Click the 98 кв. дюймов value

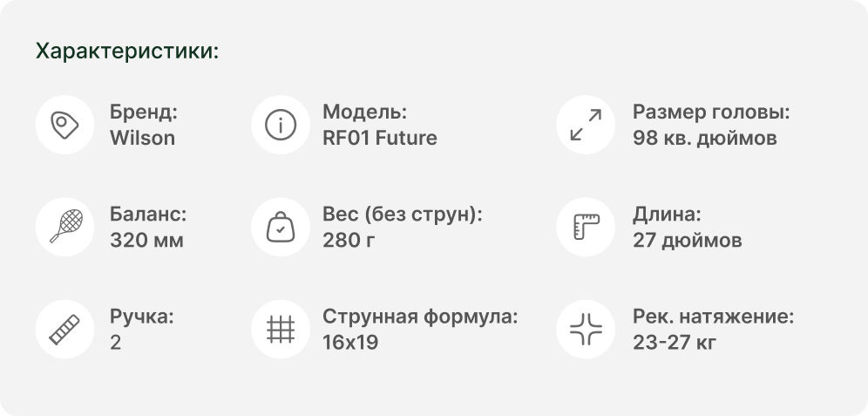coord(704,138)
